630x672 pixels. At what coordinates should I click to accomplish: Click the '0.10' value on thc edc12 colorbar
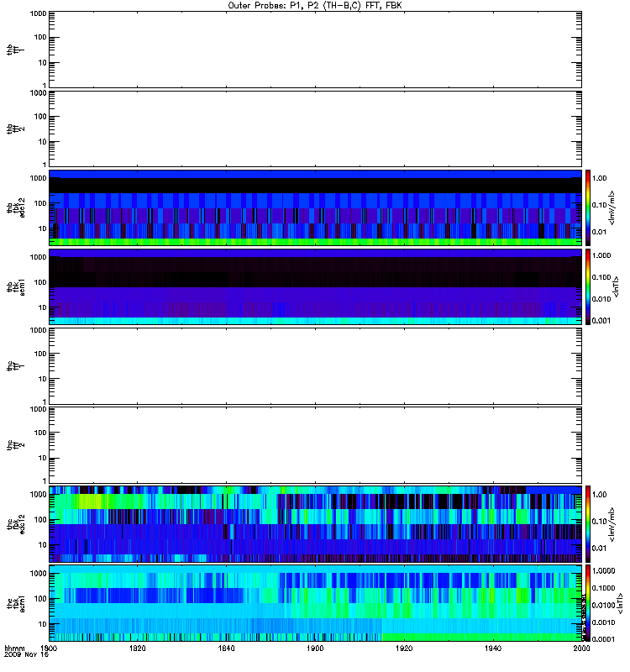pyautogui.click(x=599, y=522)
